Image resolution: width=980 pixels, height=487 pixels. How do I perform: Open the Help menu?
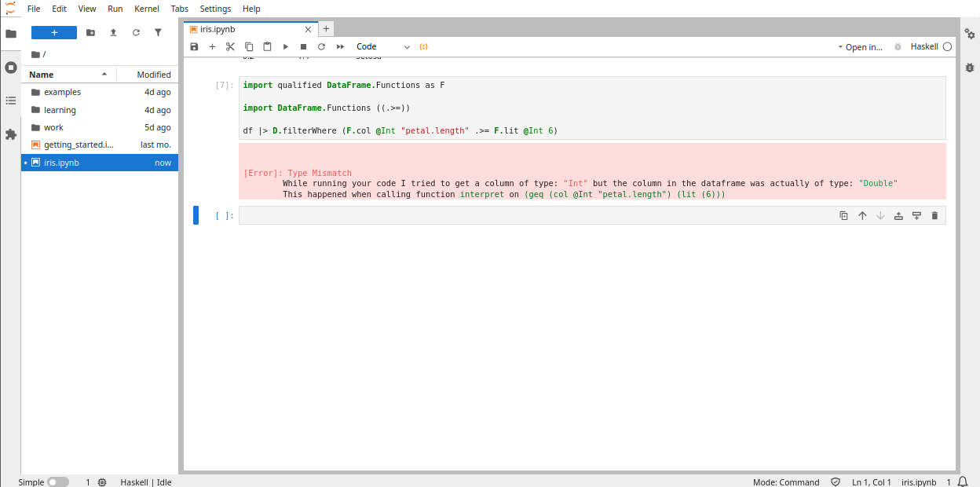point(251,9)
